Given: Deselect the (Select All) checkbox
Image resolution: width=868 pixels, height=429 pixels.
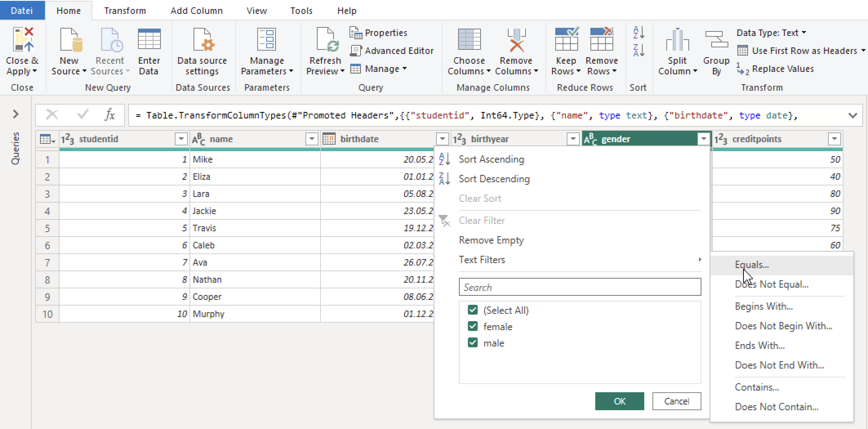Looking at the screenshot, I should coord(473,310).
